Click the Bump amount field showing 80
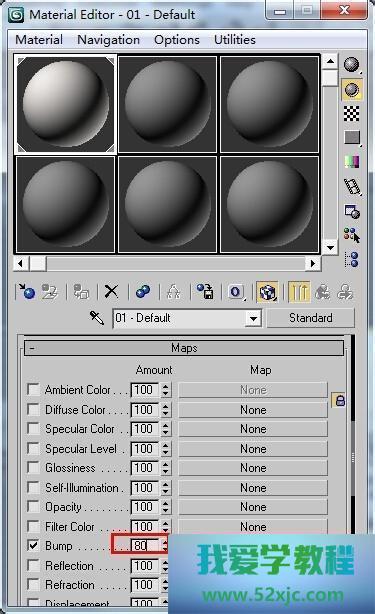The width and height of the screenshot is (375, 614). (145, 545)
